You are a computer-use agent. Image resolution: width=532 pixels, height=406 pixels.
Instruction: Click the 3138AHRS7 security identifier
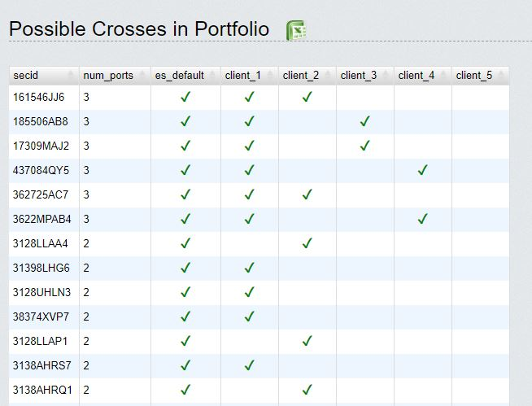pyautogui.click(x=41, y=365)
